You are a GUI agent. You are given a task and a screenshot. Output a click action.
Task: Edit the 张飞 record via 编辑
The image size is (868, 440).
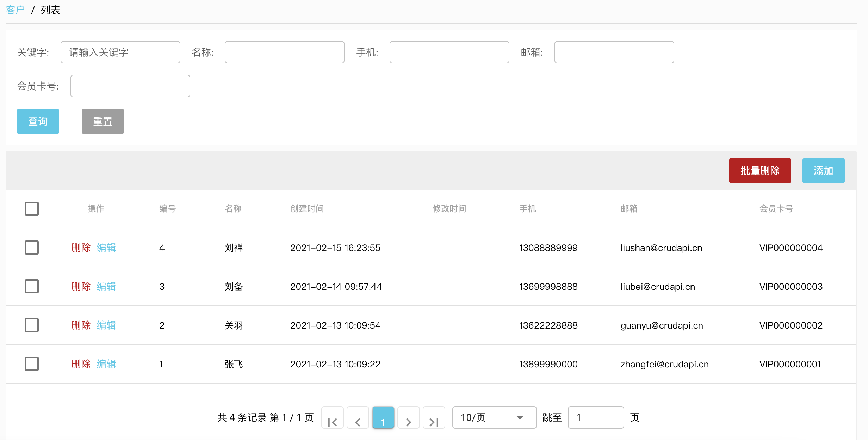pyautogui.click(x=106, y=364)
